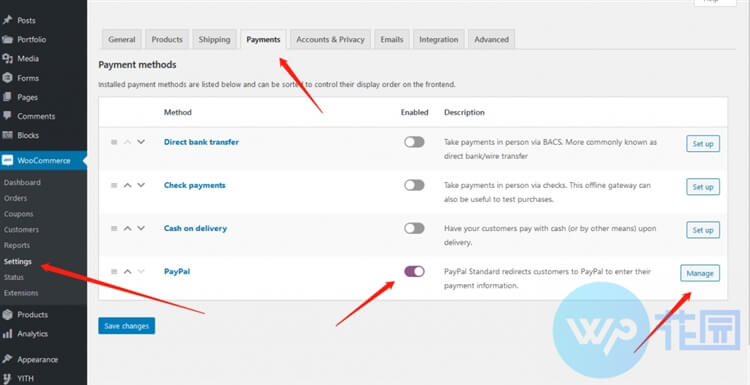This screenshot has height=385, width=750.
Task: Click the WooCommerce logo icon
Action: click(x=7, y=160)
